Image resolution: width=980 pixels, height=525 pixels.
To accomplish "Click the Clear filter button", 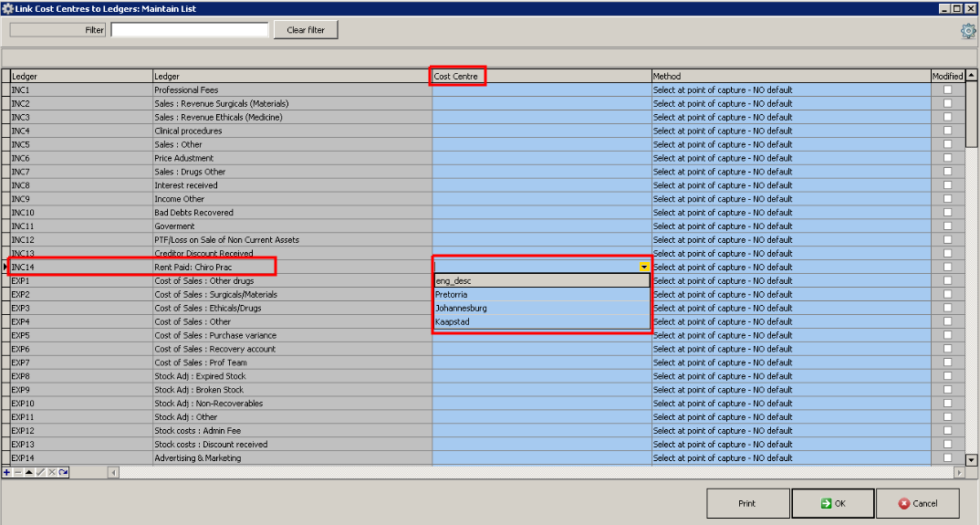I will tap(306, 30).
